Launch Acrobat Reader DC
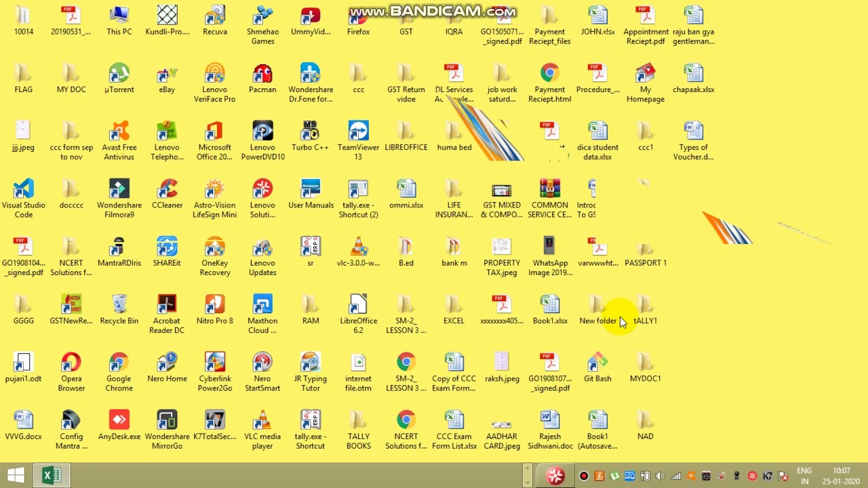 [167, 314]
